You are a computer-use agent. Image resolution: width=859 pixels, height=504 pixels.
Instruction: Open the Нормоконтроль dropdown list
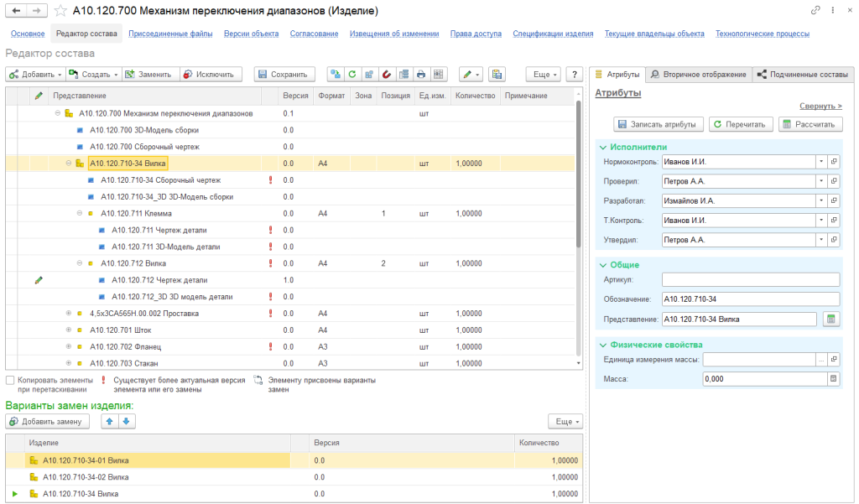[x=820, y=161]
